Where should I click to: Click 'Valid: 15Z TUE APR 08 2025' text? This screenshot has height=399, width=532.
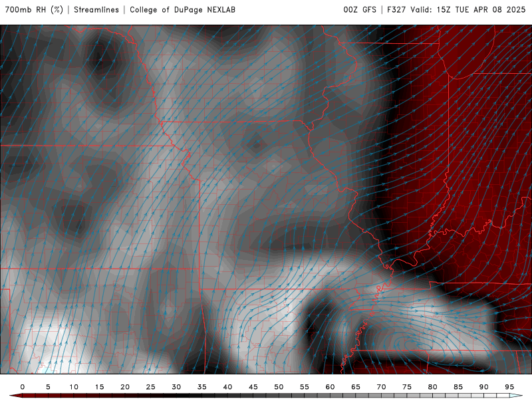468,10
